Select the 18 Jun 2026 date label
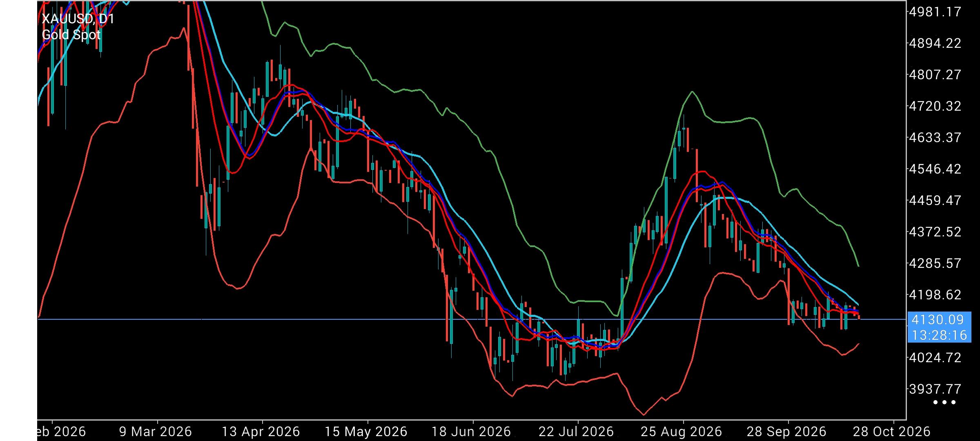Screen dimensions: 980x441 (471, 432)
